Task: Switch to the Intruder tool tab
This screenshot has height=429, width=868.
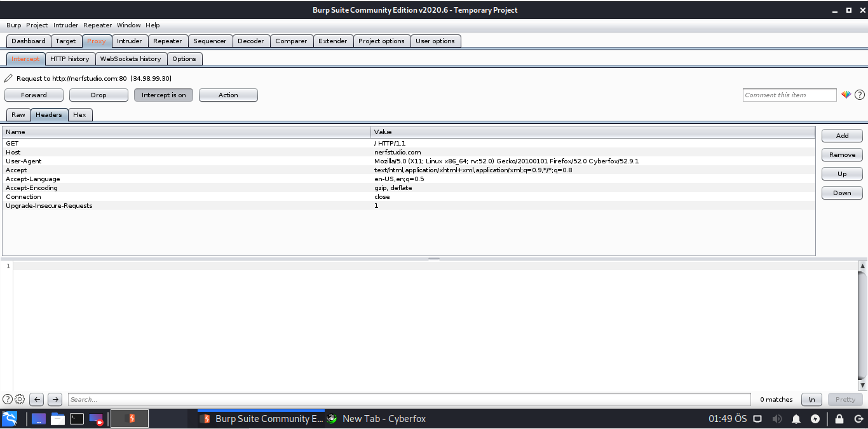Action: pos(130,41)
